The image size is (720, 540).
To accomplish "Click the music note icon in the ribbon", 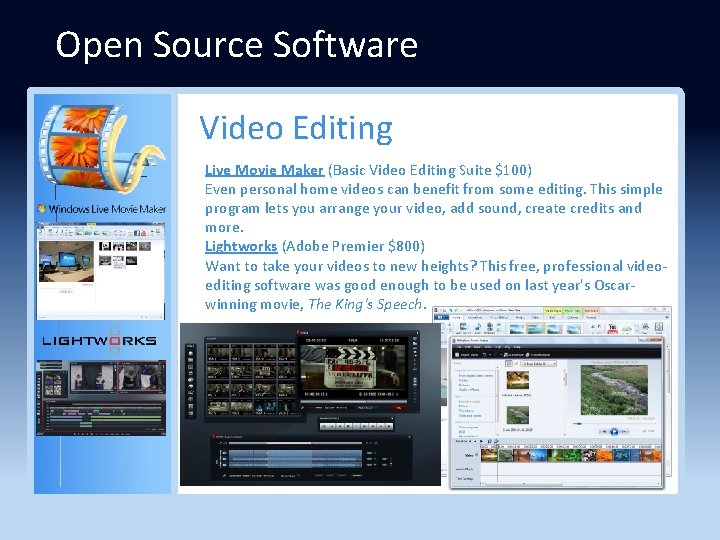I will (478, 327).
